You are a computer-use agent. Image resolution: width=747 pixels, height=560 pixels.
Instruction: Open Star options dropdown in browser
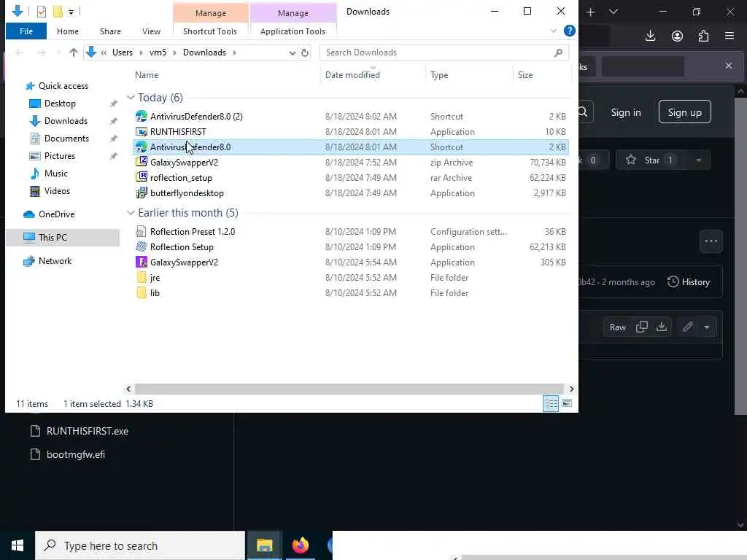698,160
